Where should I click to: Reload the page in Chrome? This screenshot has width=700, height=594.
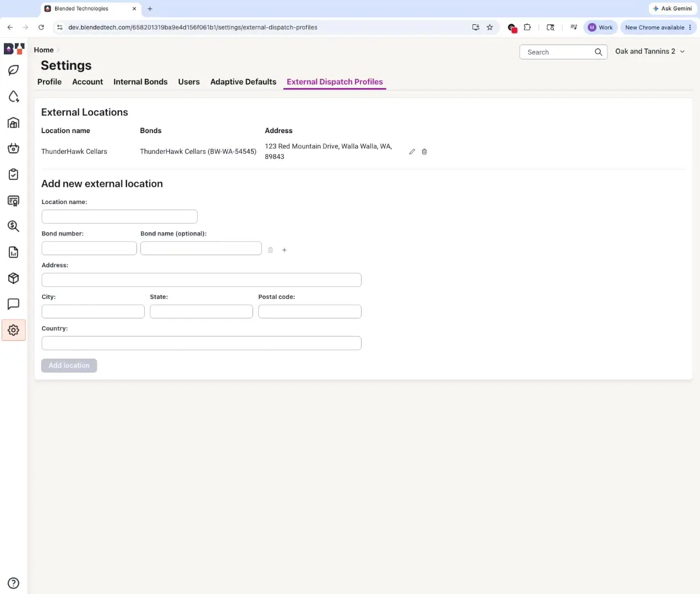(41, 27)
